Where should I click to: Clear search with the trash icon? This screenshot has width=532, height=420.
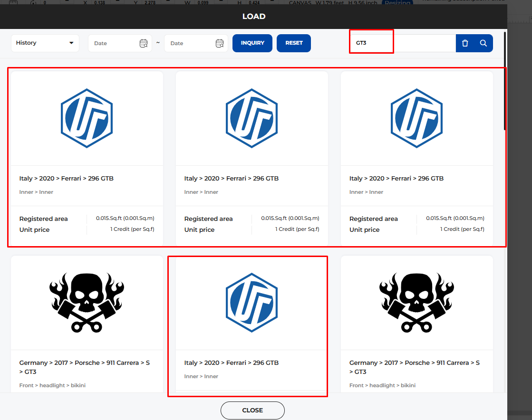pyautogui.click(x=465, y=43)
